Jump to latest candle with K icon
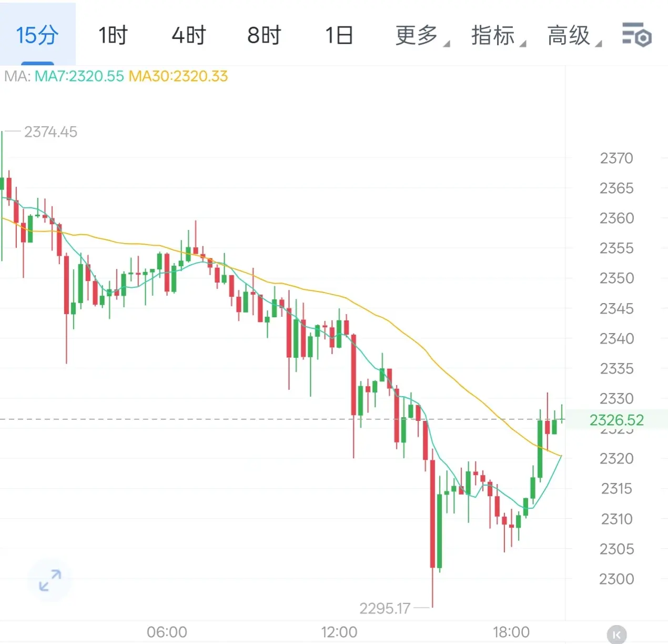 coord(617,635)
